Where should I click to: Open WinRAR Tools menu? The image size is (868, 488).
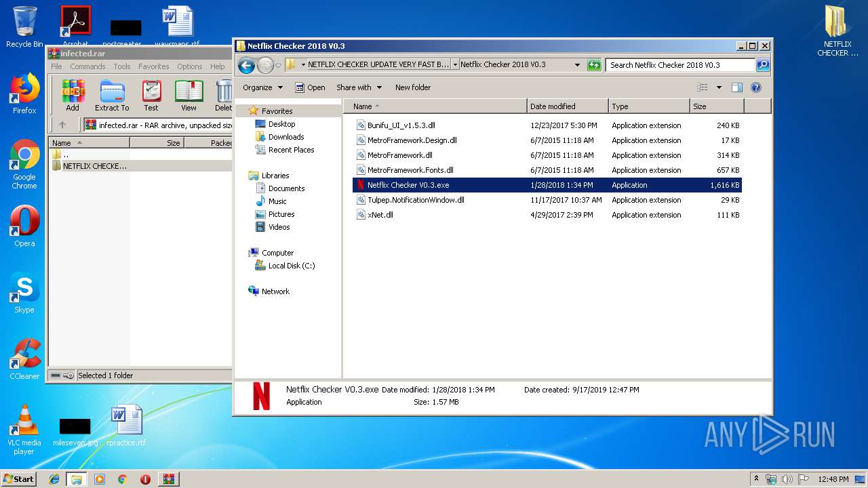[x=122, y=66]
